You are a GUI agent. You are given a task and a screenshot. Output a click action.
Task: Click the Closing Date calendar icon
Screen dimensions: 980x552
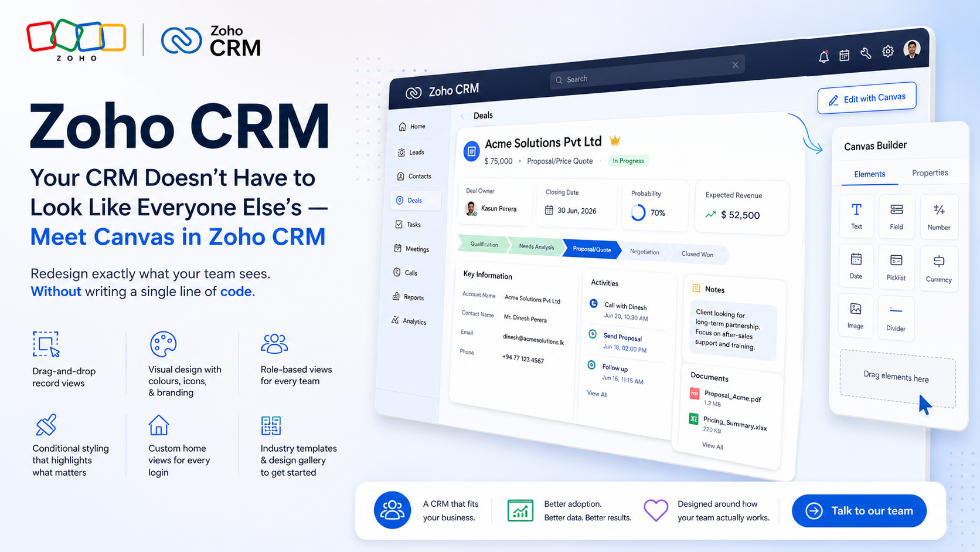point(549,210)
